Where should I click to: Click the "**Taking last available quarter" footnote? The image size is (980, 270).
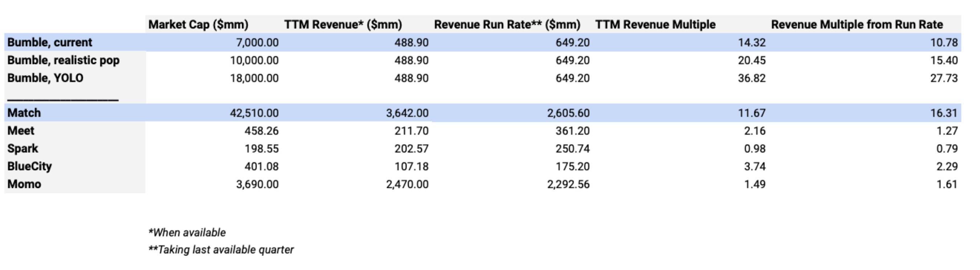click(x=221, y=250)
